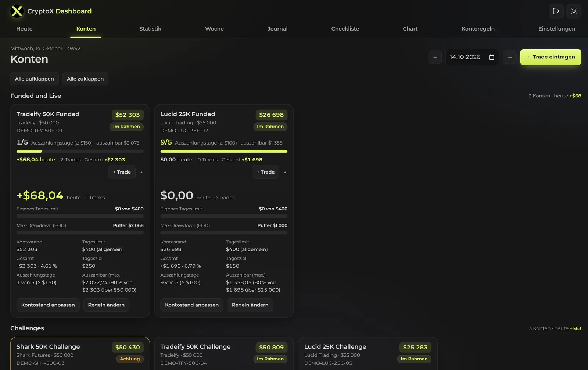Open the Kontoregeln tab
The image size is (588, 370).
pyautogui.click(x=478, y=29)
